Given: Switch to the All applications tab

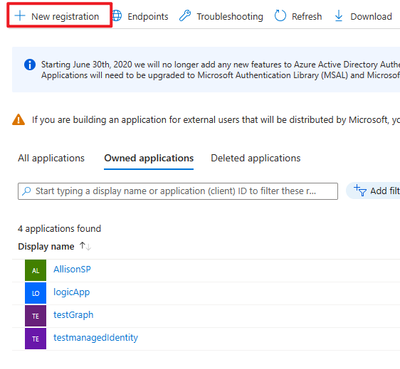Looking at the screenshot, I should (51, 158).
